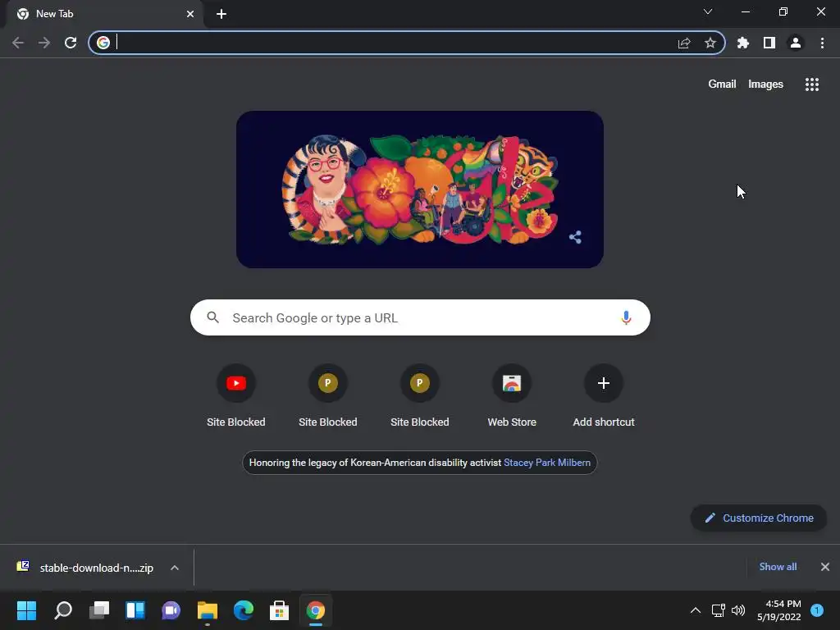840x630 pixels.
Task: Open Widgets from taskbar
Action: point(135,610)
